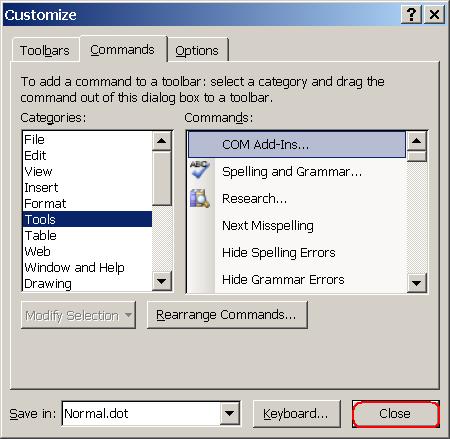Click the Categories scrollbar thumb
Viewport: 450px width, 439px height.
click(162, 178)
